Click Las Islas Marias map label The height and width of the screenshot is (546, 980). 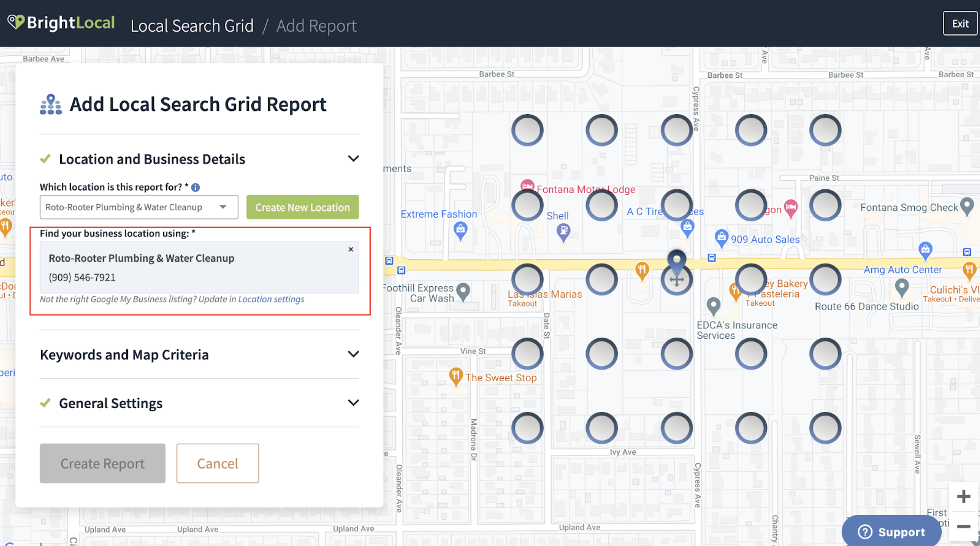point(544,294)
